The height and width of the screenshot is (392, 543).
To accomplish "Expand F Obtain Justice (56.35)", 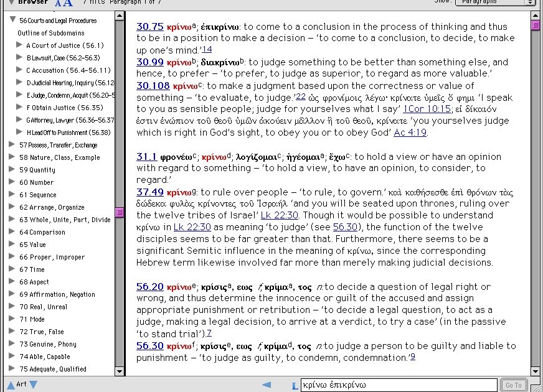I will [x=19, y=107].
